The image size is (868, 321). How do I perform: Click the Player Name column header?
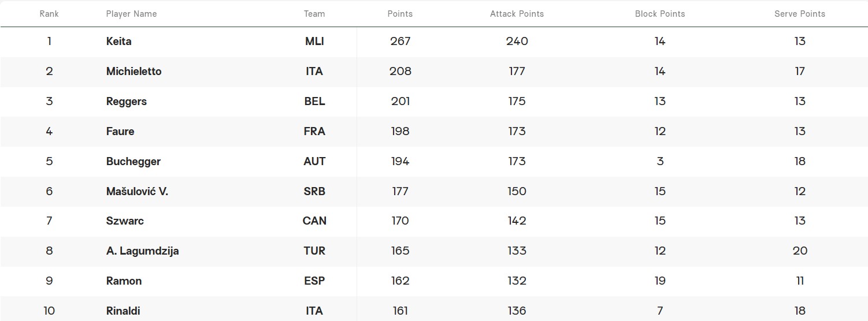pyautogui.click(x=131, y=14)
